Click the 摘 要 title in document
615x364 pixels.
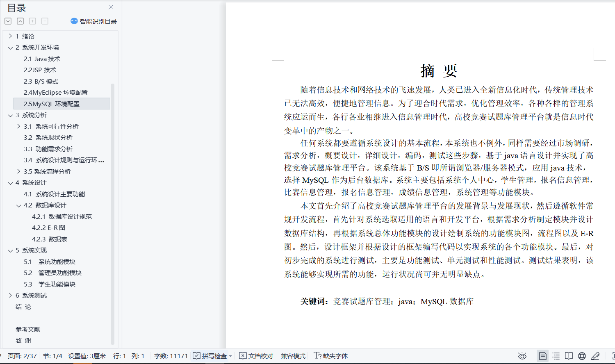(439, 71)
